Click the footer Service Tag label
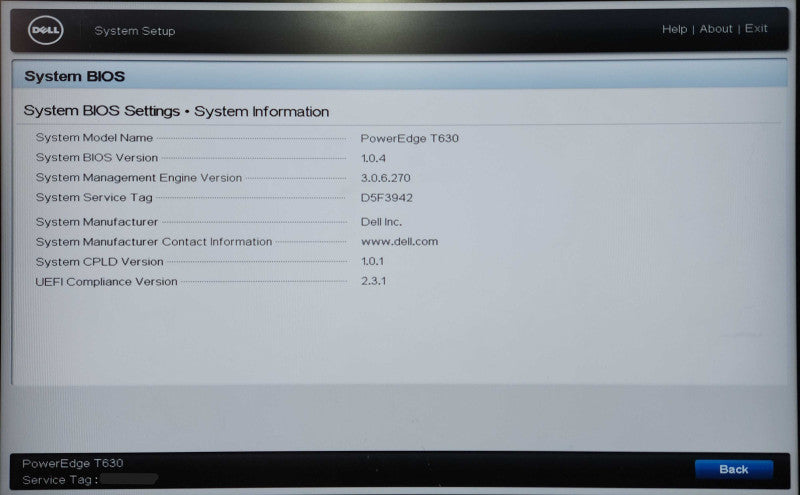The width and height of the screenshot is (800, 495). [x=60, y=480]
